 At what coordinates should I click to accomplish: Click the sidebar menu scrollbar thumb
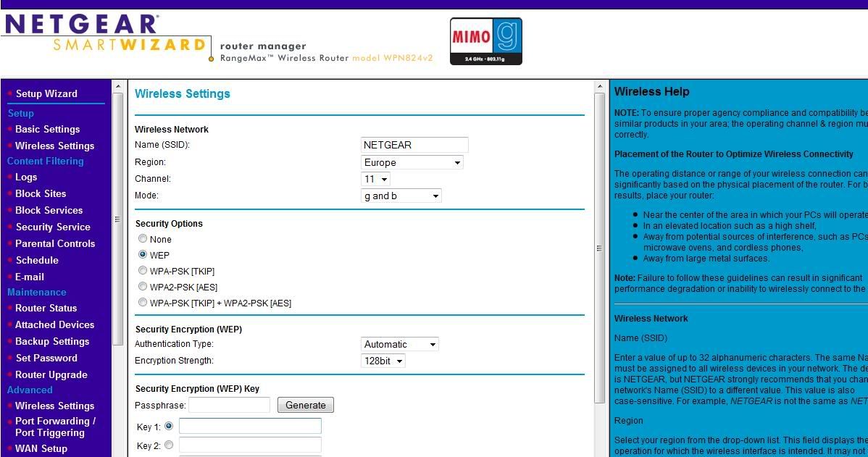pos(117,219)
